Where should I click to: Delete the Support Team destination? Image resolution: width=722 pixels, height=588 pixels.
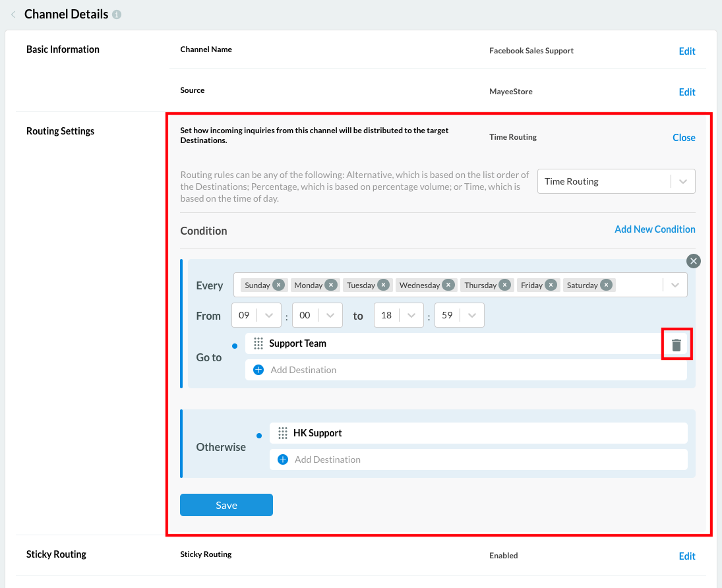677,344
